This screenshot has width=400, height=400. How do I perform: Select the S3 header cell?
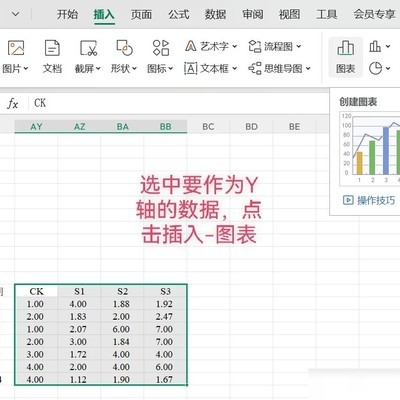[165, 291]
